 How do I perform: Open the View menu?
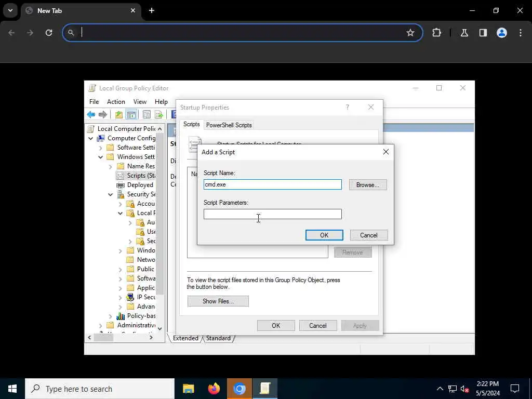point(140,102)
